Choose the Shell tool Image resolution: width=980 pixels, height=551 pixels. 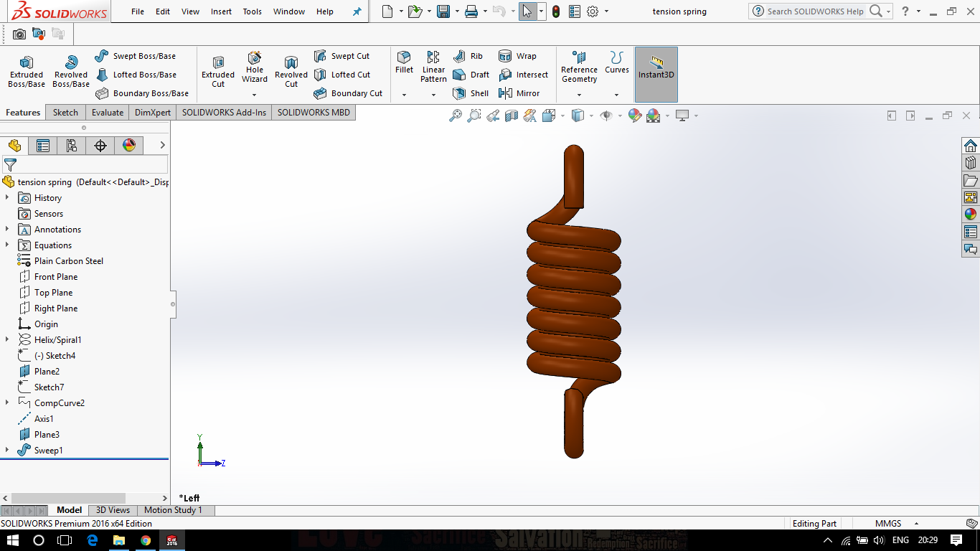pyautogui.click(x=471, y=93)
